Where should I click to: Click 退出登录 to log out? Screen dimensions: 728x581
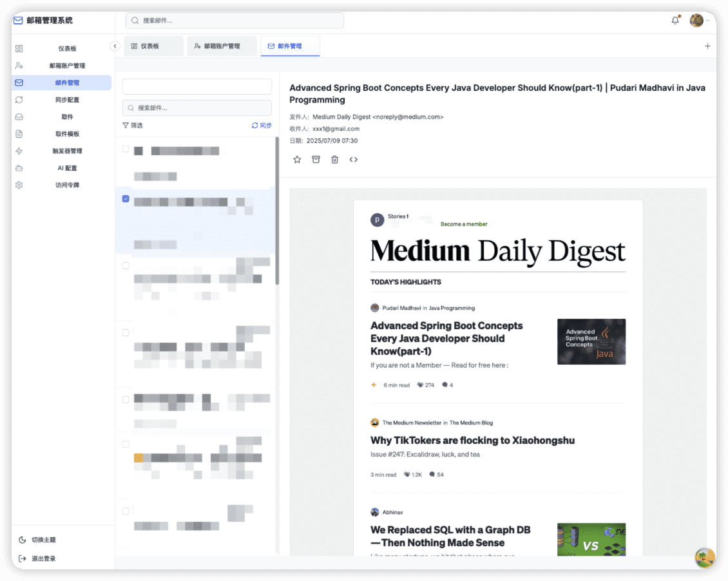[38, 558]
